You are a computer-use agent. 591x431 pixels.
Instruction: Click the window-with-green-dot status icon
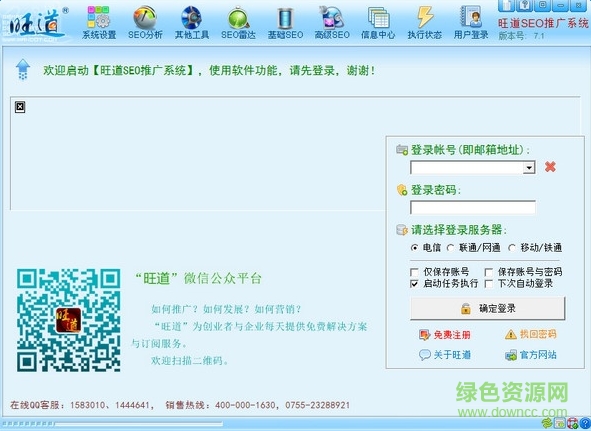560,423
